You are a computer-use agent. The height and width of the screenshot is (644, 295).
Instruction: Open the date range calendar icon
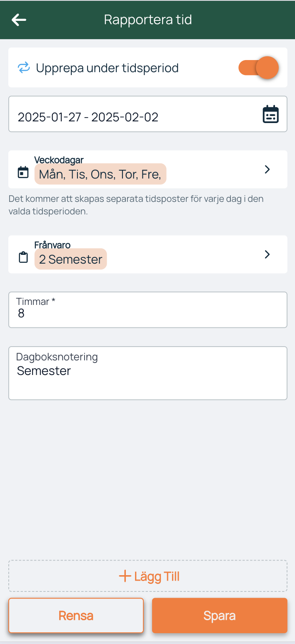click(270, 114)
